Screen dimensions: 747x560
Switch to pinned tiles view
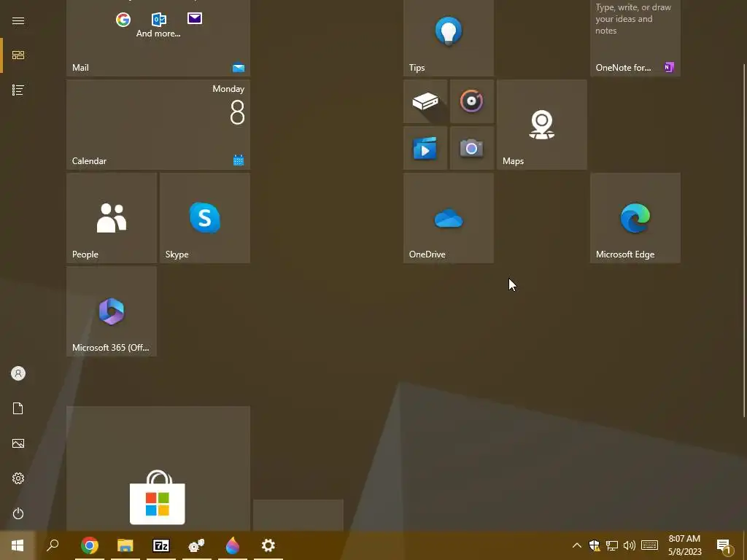pyautogui.click(x=18, y=55)
